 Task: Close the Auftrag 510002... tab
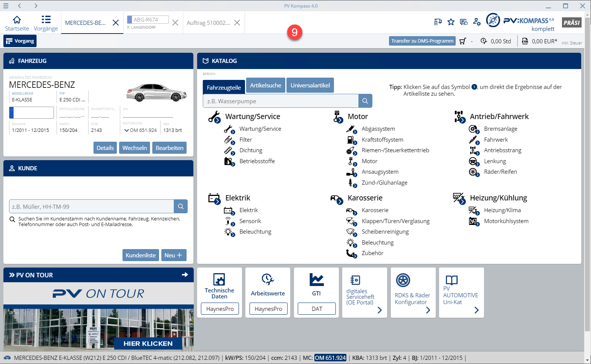pyautogui.click(x=237, y=23)
